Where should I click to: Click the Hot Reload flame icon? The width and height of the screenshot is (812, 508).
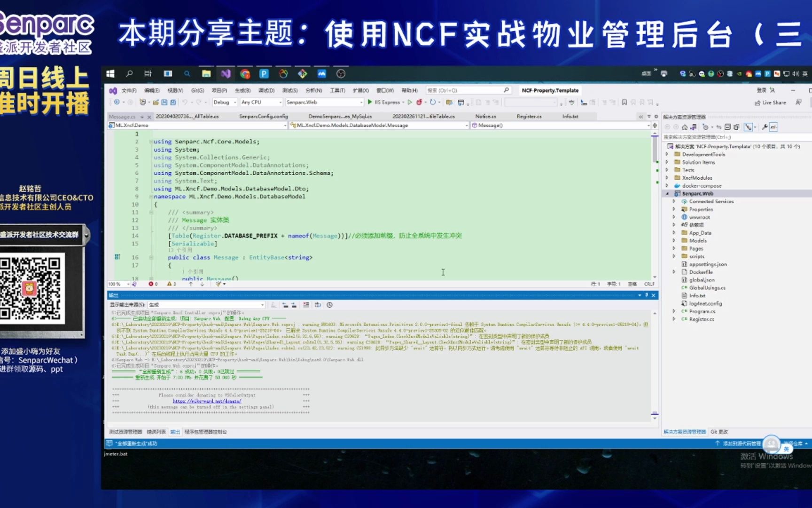419,102
